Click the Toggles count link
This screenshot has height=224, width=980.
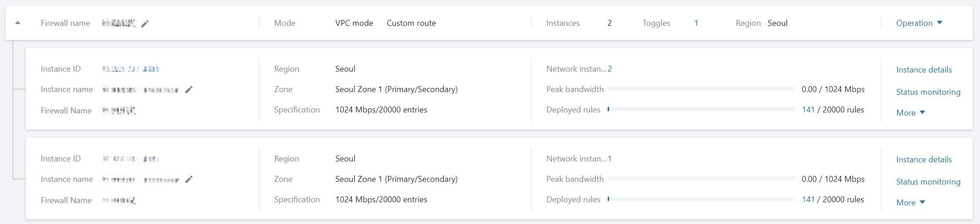[696, 23]
